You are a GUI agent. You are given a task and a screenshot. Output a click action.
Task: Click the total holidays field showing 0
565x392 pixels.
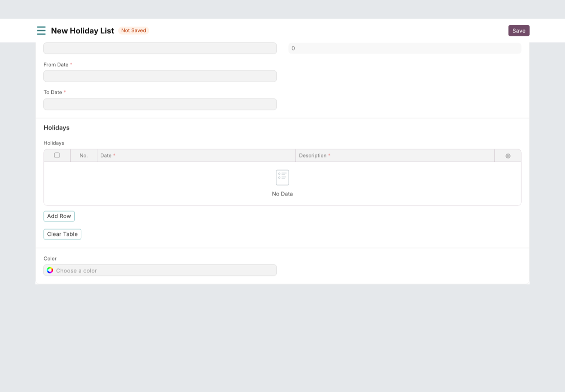pos(405,48)
